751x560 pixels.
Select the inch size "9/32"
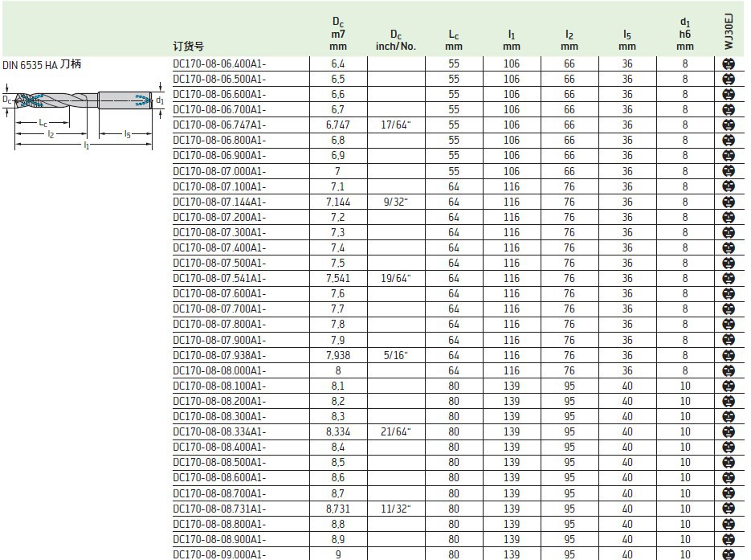(396, 202)
